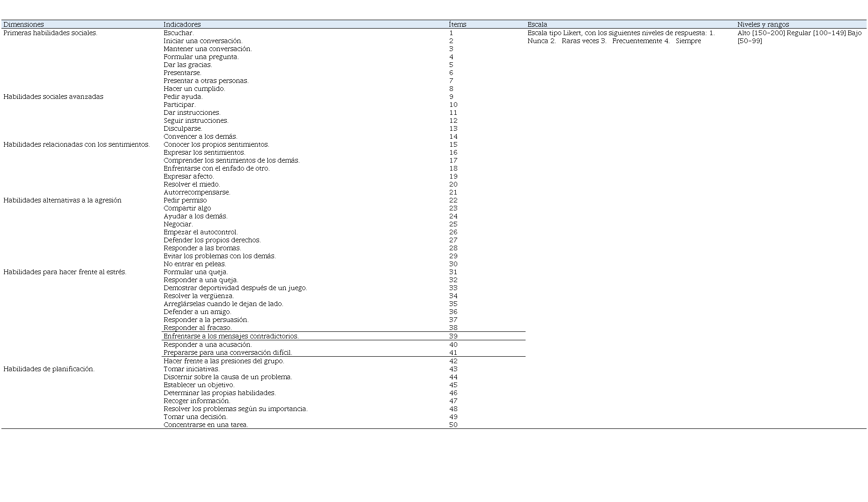Select 'Habilidades relacionadas con los sentimientos.' cell
The height and width of the screenshot is (502, 868).
coord(76,144)
